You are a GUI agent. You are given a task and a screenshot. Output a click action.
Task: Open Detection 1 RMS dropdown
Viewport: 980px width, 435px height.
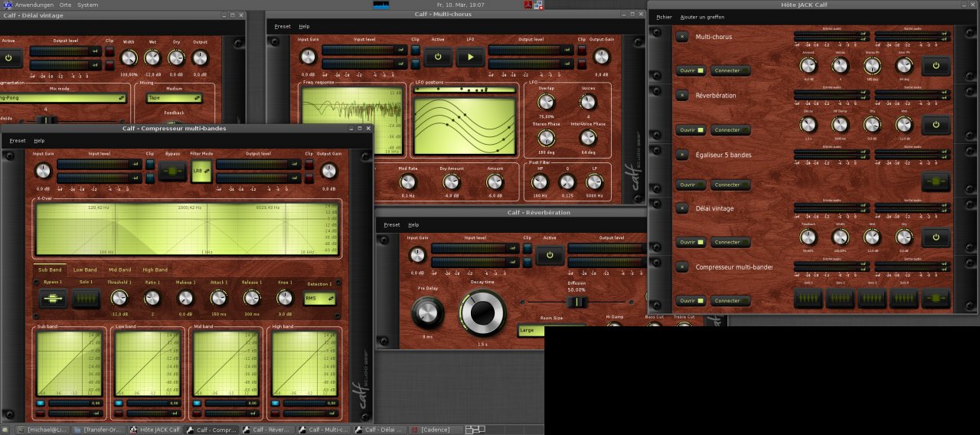(320, 299)
